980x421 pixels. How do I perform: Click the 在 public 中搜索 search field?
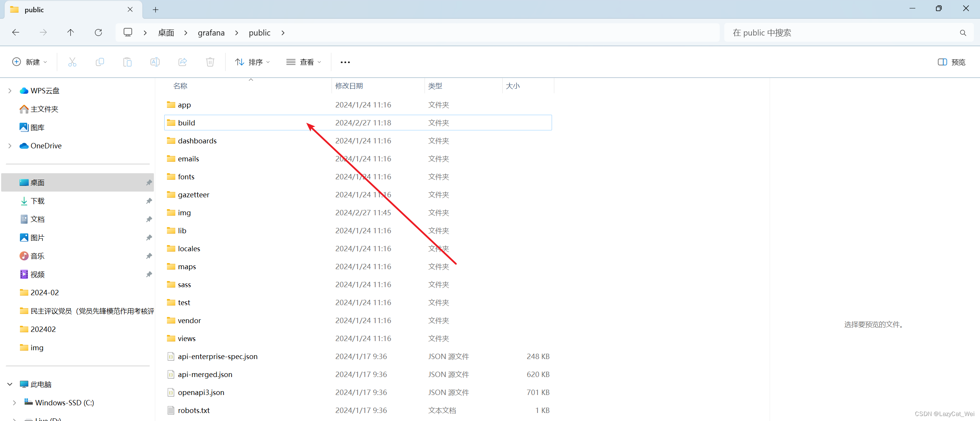[x=823, y=33]
